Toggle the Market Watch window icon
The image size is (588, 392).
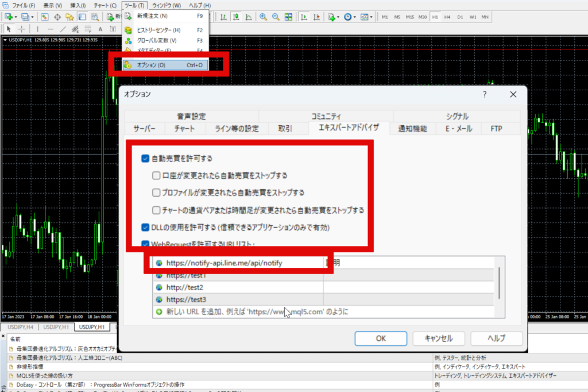pos(45,17)
